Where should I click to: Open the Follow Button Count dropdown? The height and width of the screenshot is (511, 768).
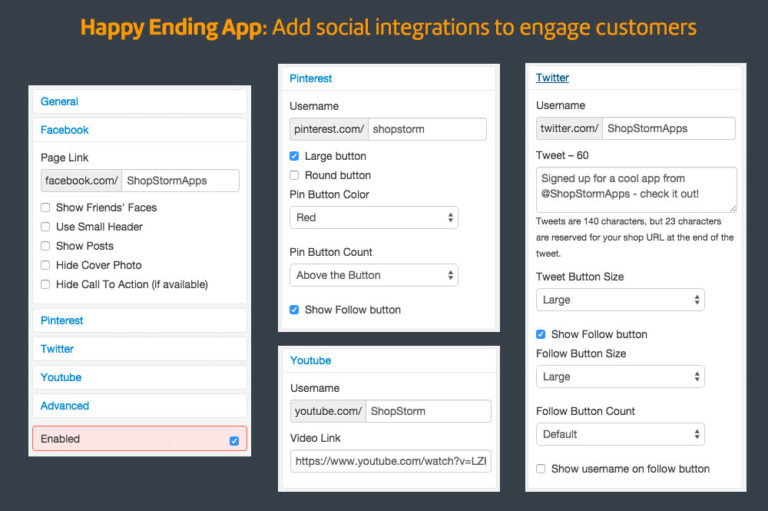620,434
